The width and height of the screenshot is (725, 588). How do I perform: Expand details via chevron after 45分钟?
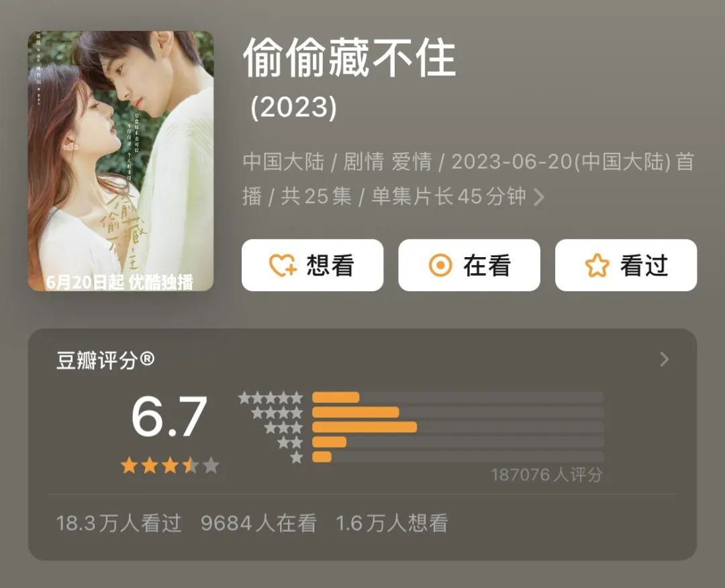click(x=538, y=197)
